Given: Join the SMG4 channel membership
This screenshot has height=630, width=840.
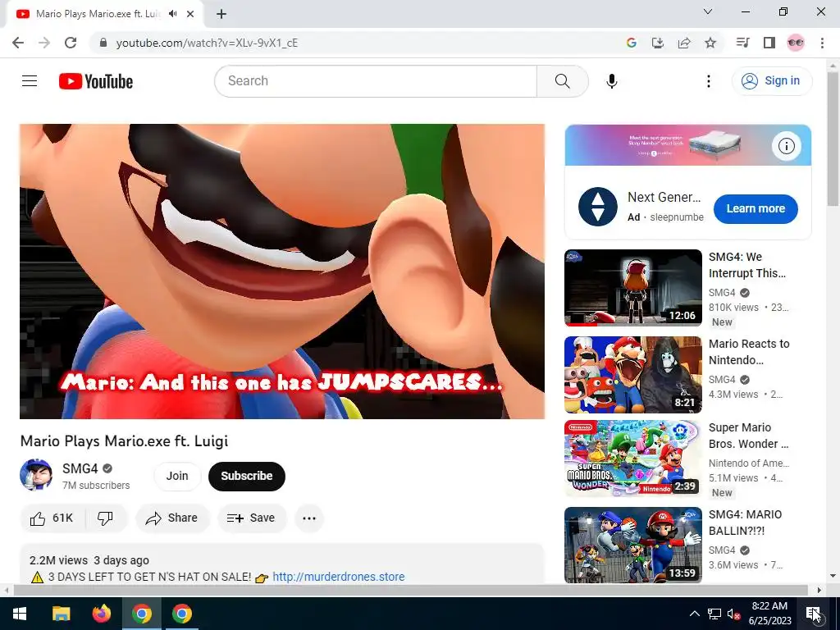Looking at the screenshot, I should pyautogui.click(x=177, y=476).
